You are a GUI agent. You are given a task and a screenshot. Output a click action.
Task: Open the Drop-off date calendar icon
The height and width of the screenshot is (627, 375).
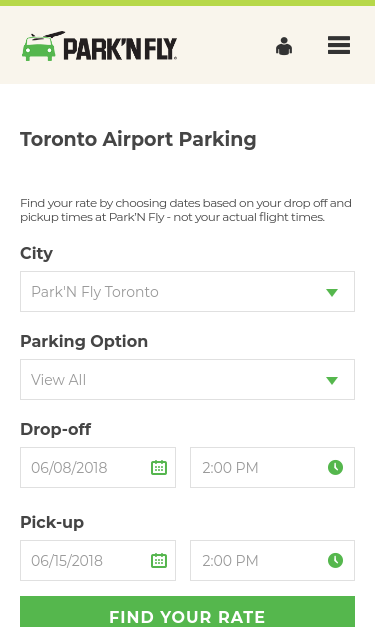click(159, 467)
